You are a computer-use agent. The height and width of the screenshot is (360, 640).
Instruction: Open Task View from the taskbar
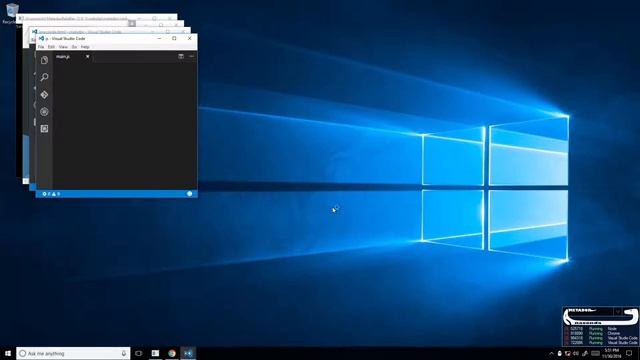coord(139,353)
